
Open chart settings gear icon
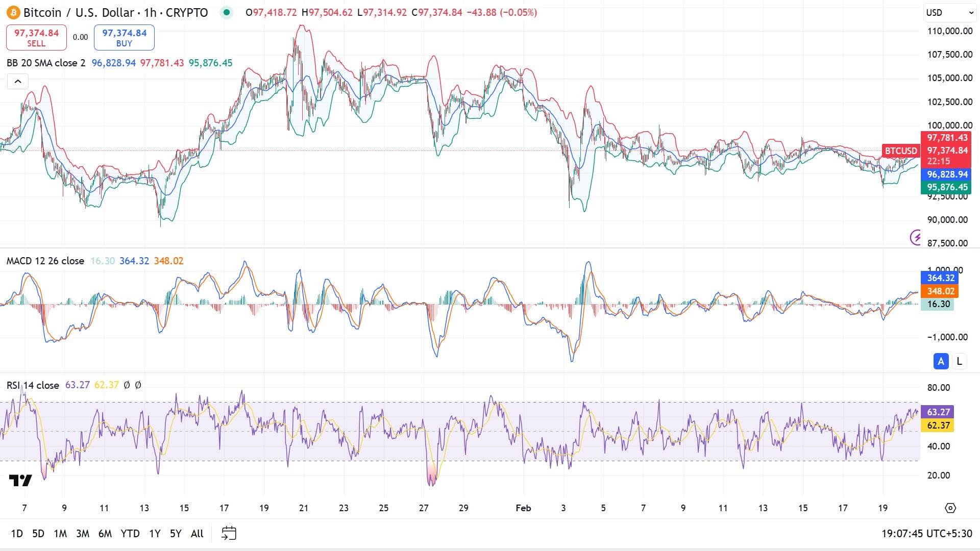point(950,508)
